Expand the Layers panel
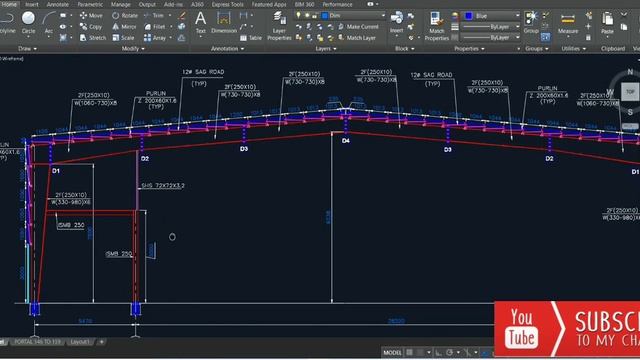Image resolution: width=640 pixels, height=360 pixels. click(x=326, y=49)
